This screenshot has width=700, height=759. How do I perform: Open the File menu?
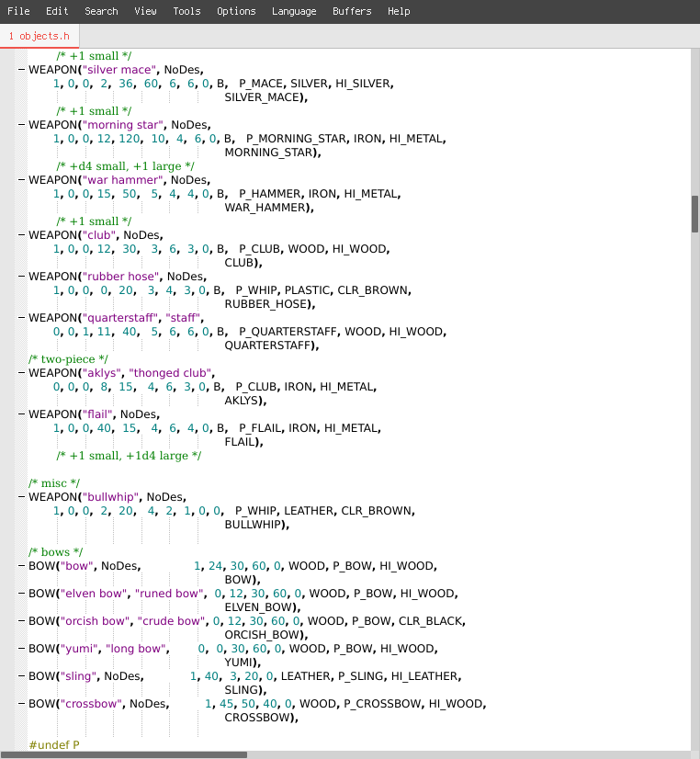(x=18, y=11)
